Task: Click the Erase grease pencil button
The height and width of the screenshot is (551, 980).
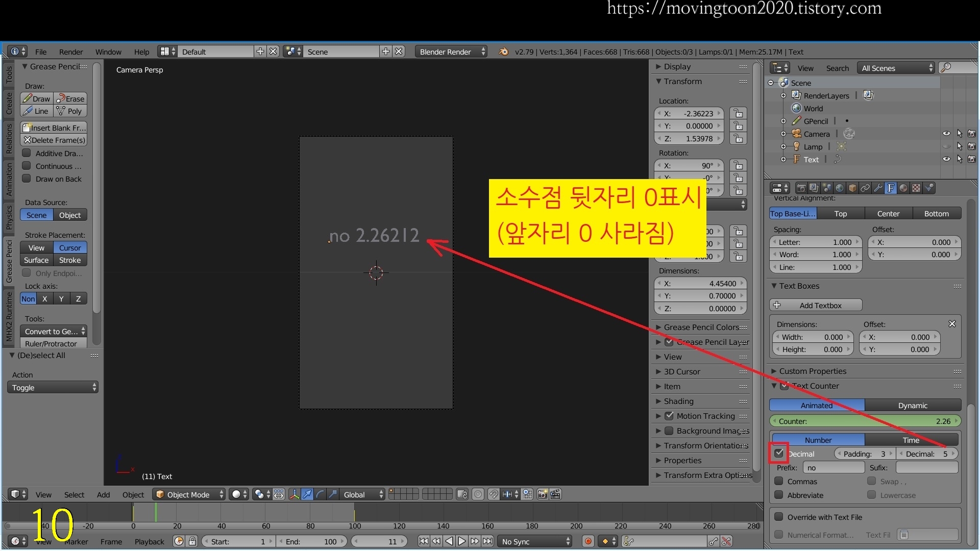Action: tap(70, 98)
